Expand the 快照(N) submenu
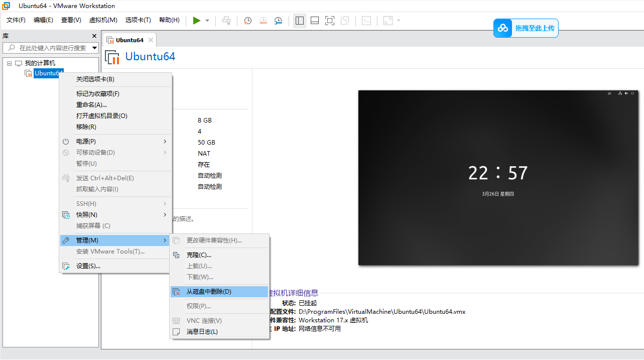The height and width of the screenshot is (360, 644). tap(115, 215)
